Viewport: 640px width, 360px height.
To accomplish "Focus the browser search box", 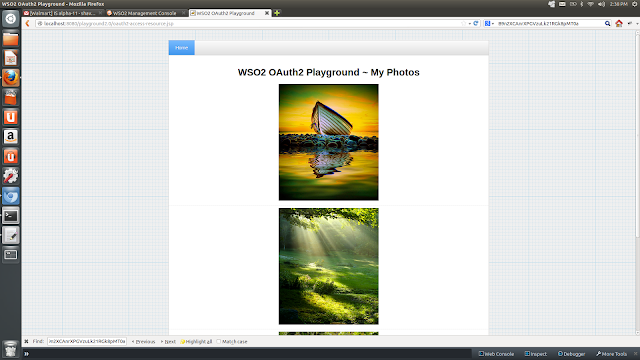I will point(549,24).
